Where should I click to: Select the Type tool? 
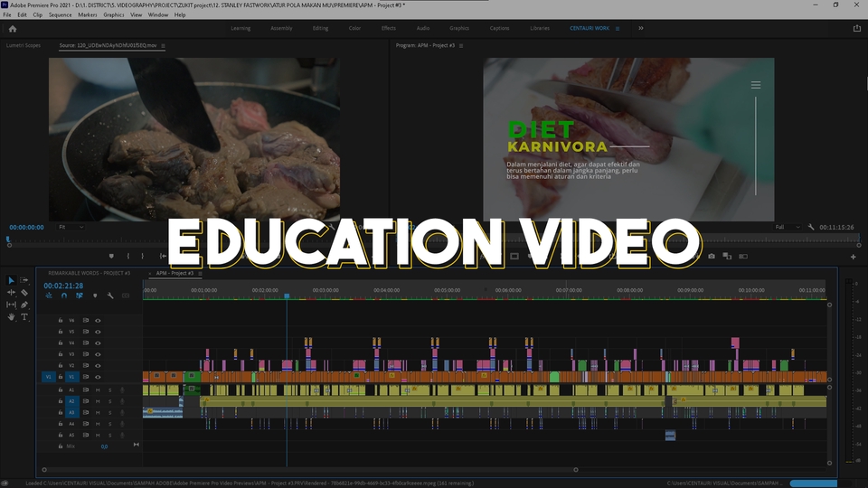(24, 317)
